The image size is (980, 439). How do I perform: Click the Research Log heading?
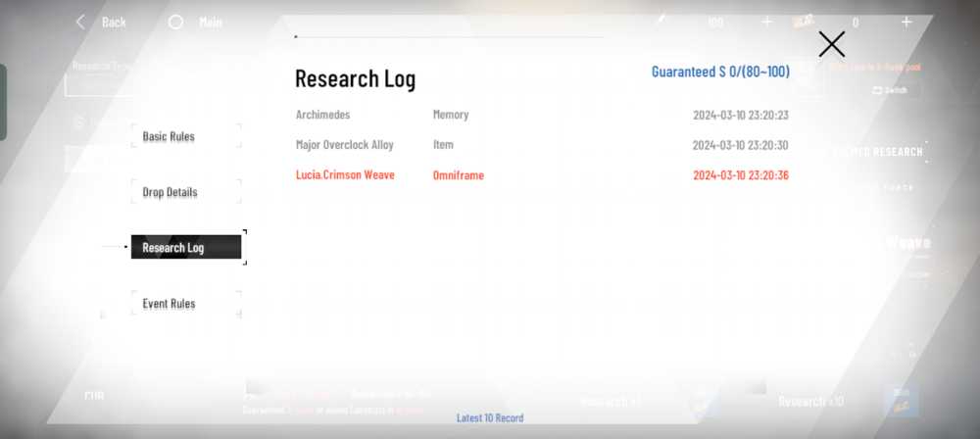point(355,78)
